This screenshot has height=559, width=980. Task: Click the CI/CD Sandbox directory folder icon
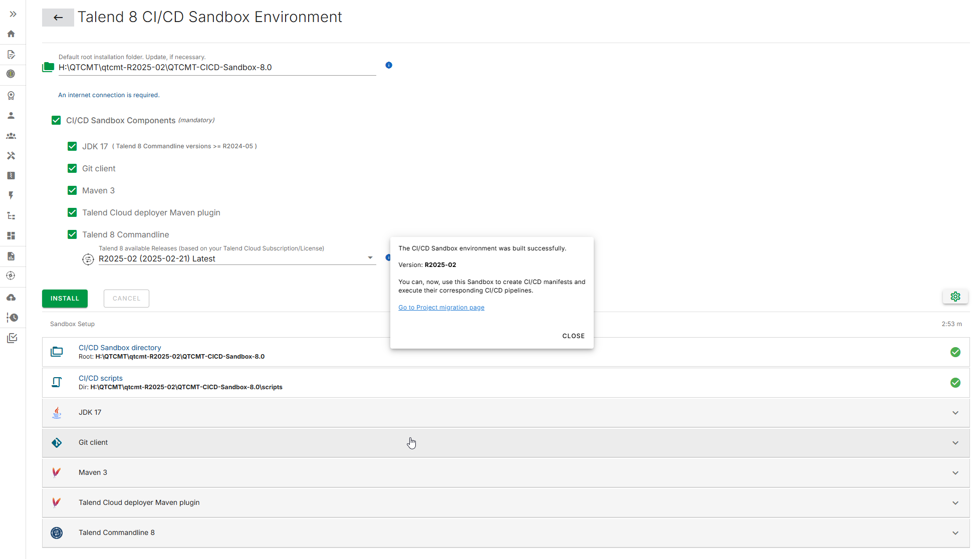click(57, 352)
